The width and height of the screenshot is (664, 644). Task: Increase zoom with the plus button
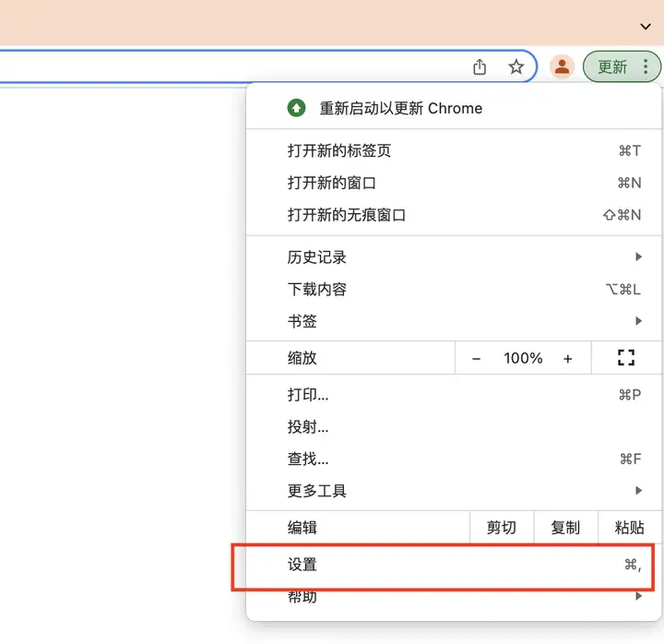point(567,359)
